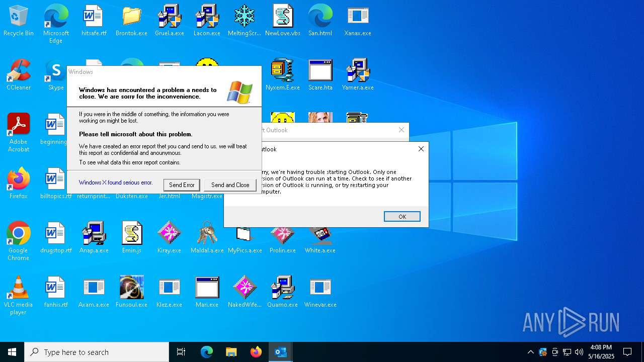644x362 pixels.
Task: Click OK in the Outlook error dialog
Action: coord(402,217)
